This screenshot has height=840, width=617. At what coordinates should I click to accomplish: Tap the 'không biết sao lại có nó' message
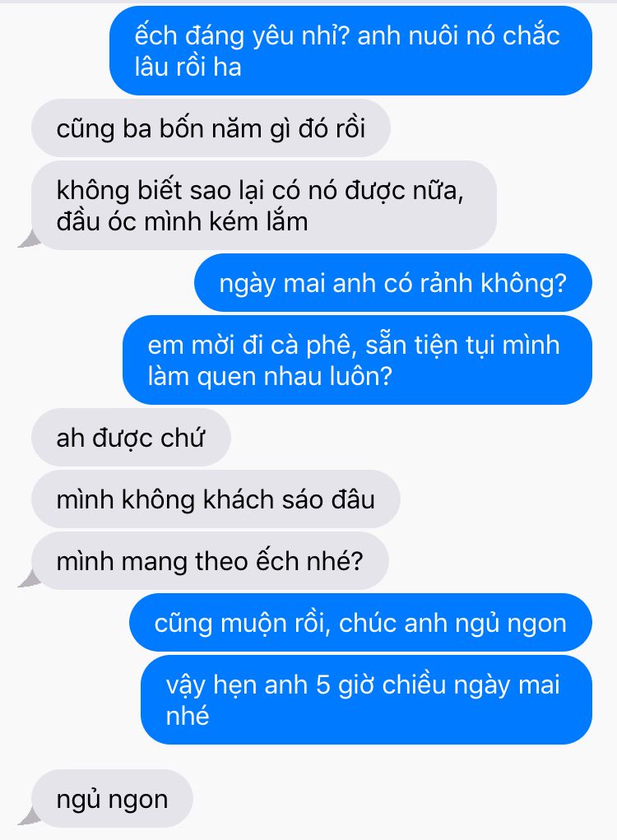click(x=264, y=205)
